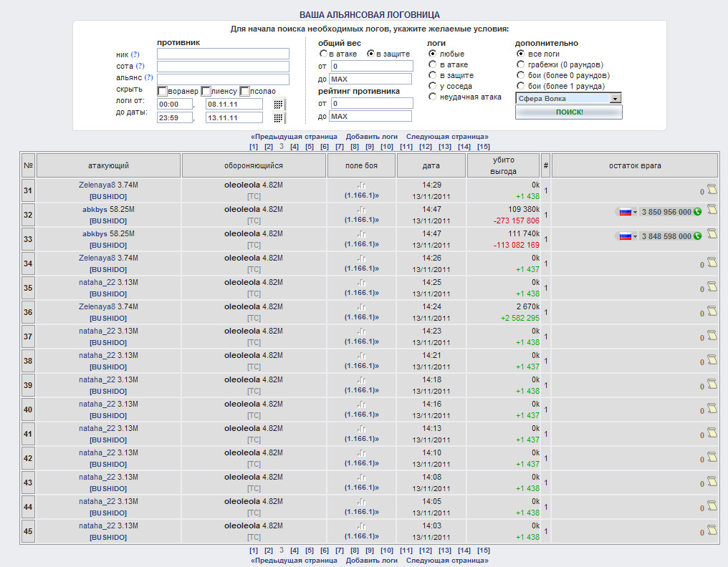This screenshot has height=567, width=728.
Task: Open Russian flag dropdown in row 33
Action: coord(627,236)
